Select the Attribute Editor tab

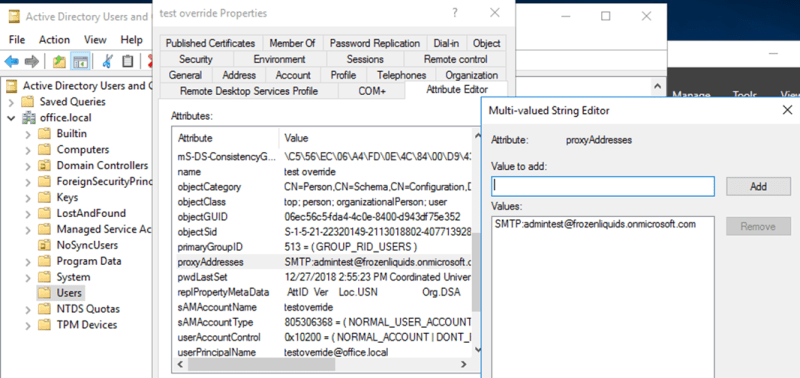[457, 90]
